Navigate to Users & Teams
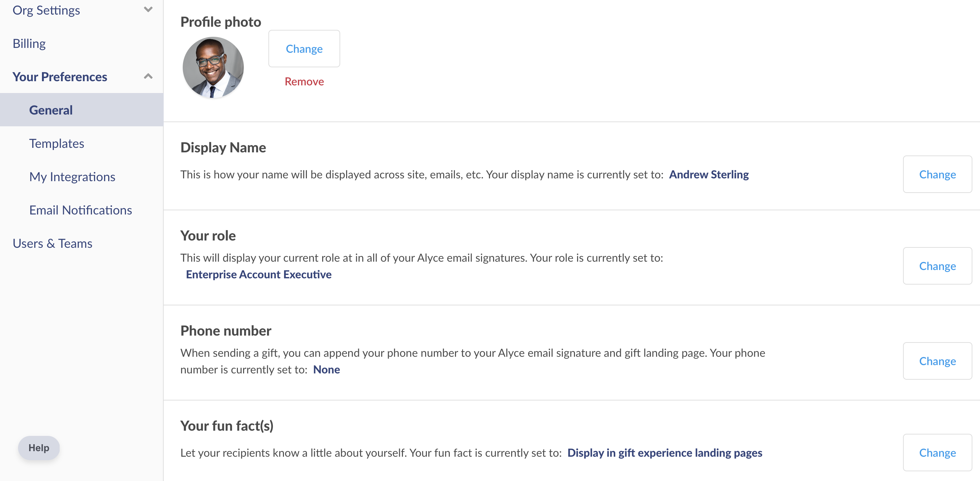The width and height of the screenshot is (980, 481). click(x=52, y=243)
